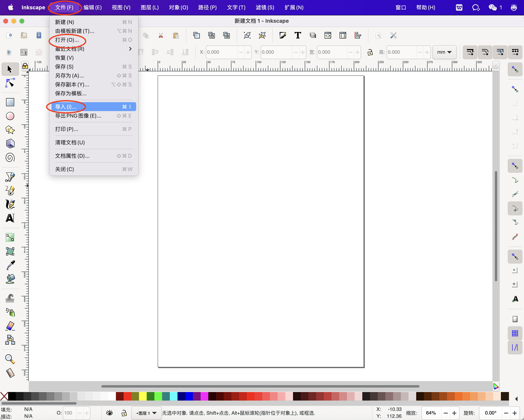Select the Connector tool

point(10,340)
